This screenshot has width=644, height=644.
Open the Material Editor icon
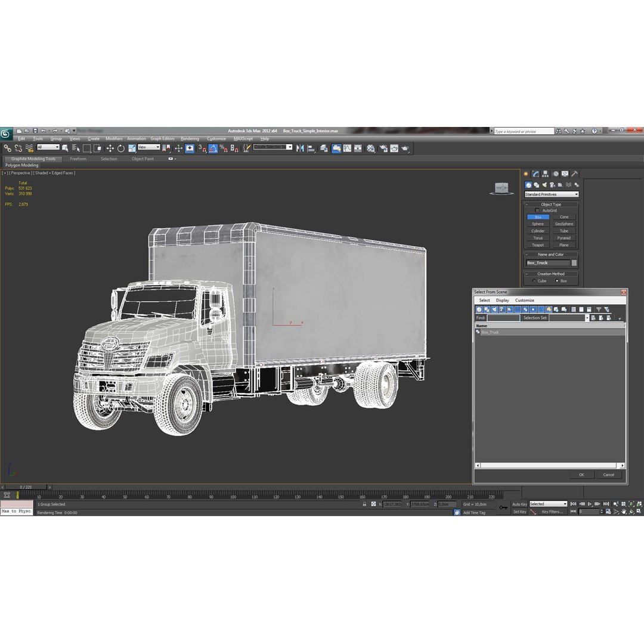371,148
